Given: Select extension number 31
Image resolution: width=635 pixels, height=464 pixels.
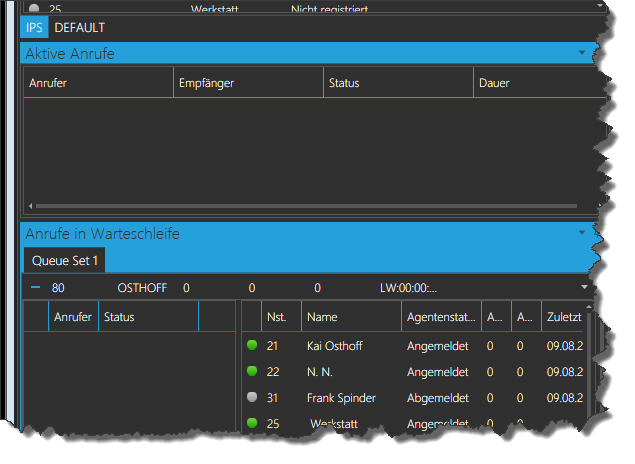Looking at the screenshot, I should tap(272, 398).
